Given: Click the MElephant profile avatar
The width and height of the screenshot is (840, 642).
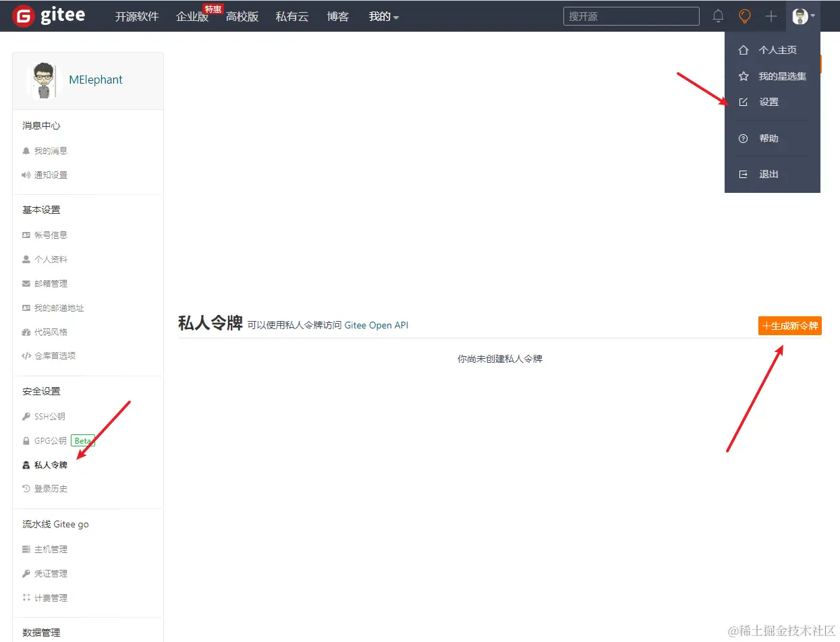Looking at the screenshot, I should 44,80.
